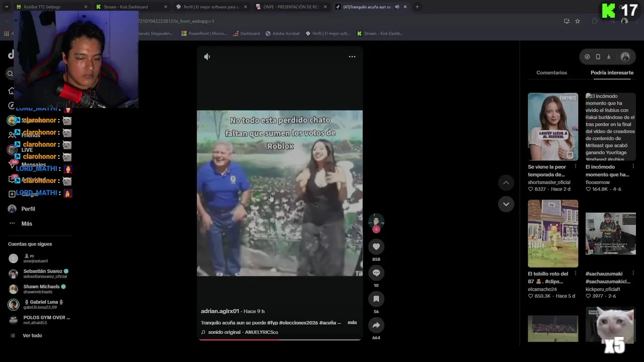Image resolution: width=644 pixels, height=362 pixels.
Task: Expand the caption with 'más'
Action: 352,322
